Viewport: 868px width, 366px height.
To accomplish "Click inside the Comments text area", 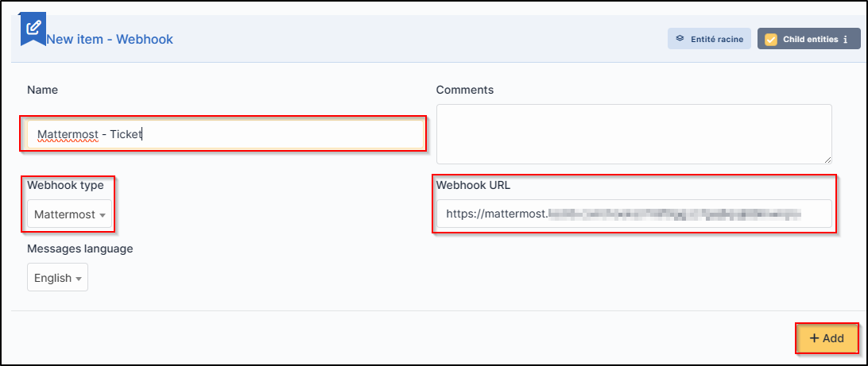I will click(634, 134).
